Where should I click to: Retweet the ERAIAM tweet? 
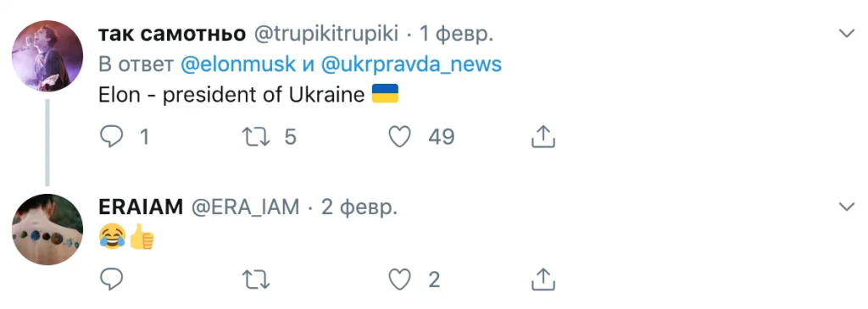257,279
